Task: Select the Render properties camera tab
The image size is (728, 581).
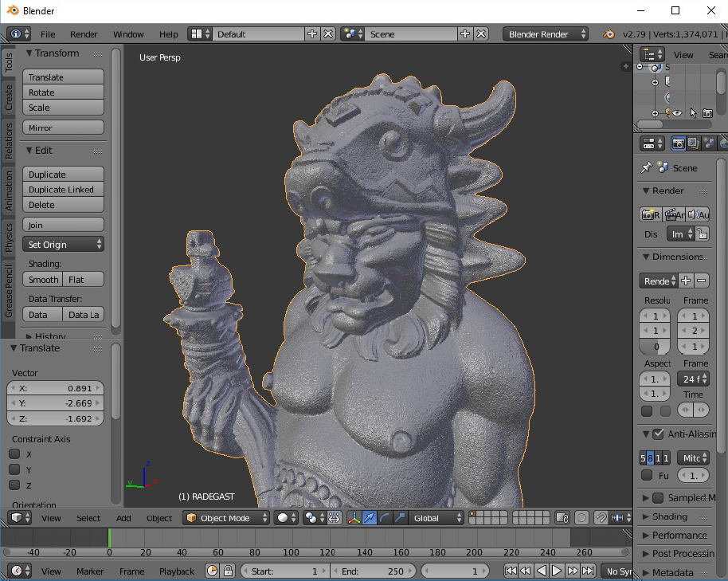Action: pyautogui.click(x=678, y=143)
